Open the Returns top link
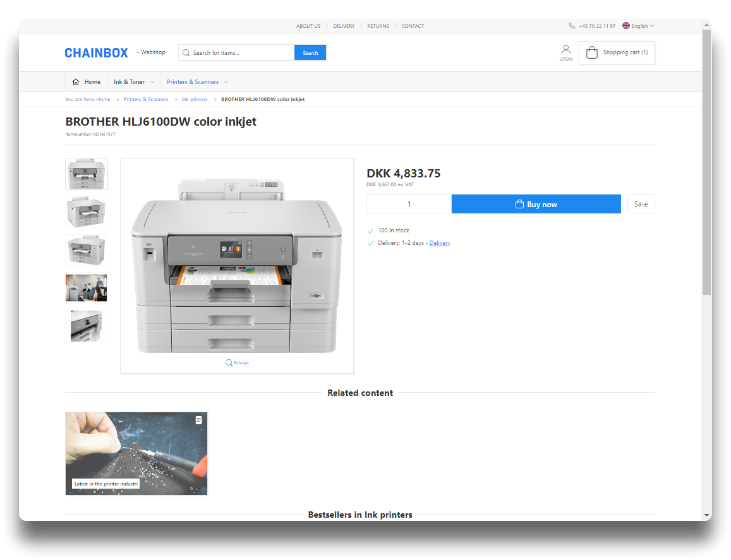The image size is (731, 560). coord(378,26)
